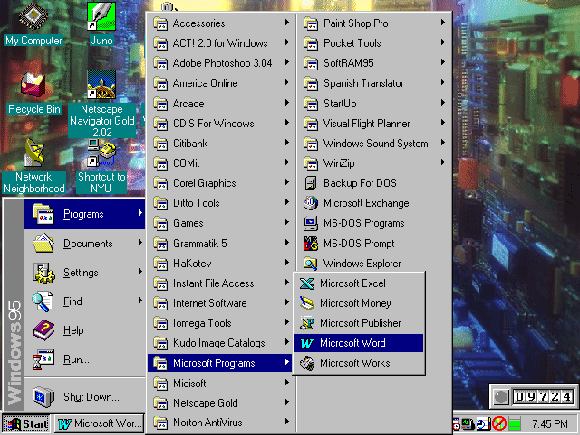Choose America Online program group
The width and height of the screenshot is (580, 435).
click(220, 83)
